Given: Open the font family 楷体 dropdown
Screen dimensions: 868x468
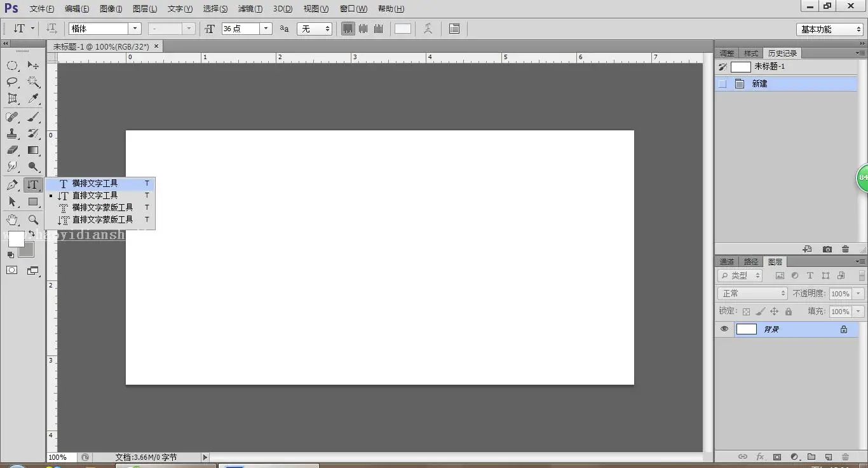Looking at the screenshot, I should point(135,29).
